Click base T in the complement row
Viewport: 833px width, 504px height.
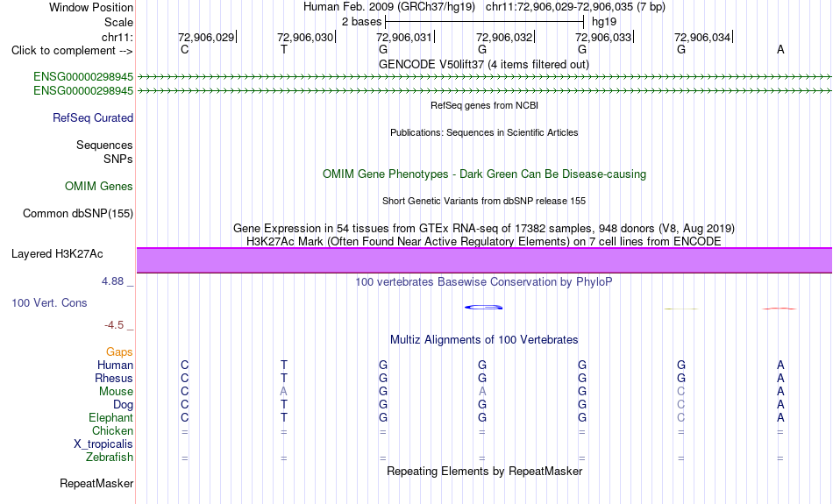tap(284, 49)
